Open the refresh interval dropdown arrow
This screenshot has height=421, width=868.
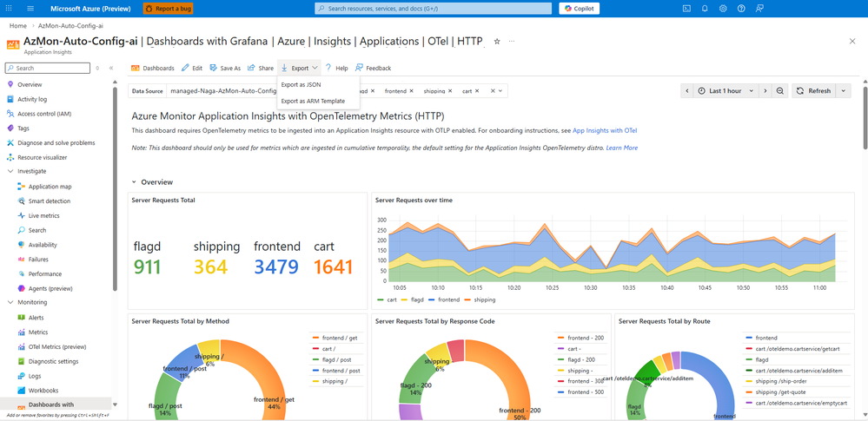coord(843,91)
